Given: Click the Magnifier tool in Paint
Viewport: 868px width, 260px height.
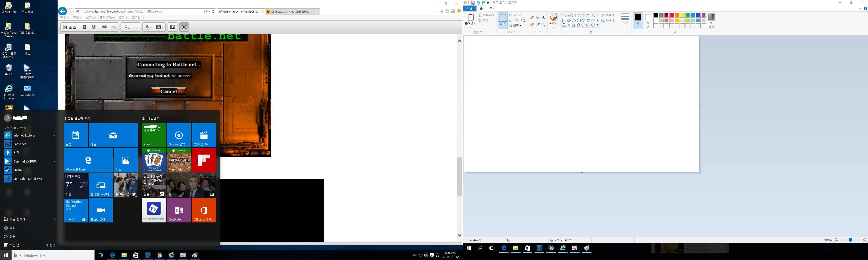Looking at the screenshot, I should (x=543, y=25).
